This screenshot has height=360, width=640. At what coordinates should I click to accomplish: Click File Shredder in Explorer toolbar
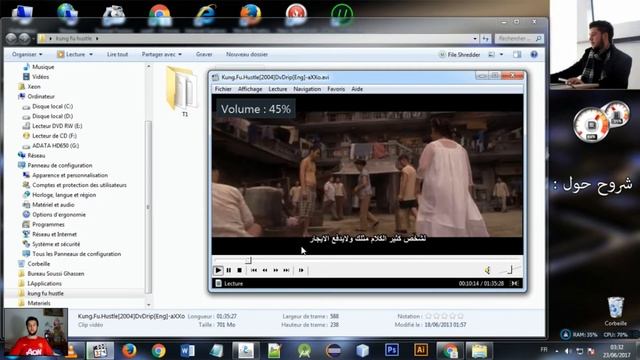[459, 54]
